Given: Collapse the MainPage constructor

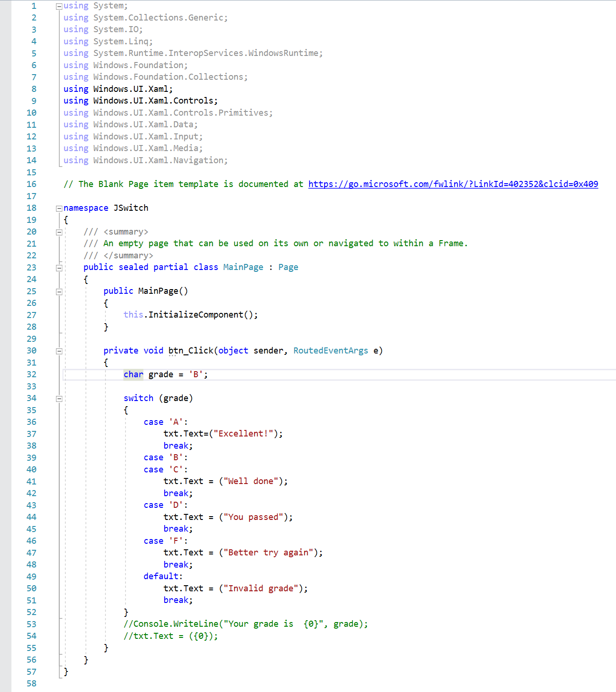Looking at the screenshot, I should 59,291.
